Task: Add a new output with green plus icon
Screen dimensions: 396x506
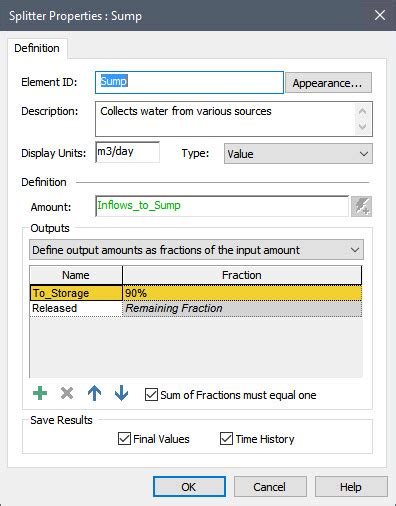Action: (x=40, y=393)
